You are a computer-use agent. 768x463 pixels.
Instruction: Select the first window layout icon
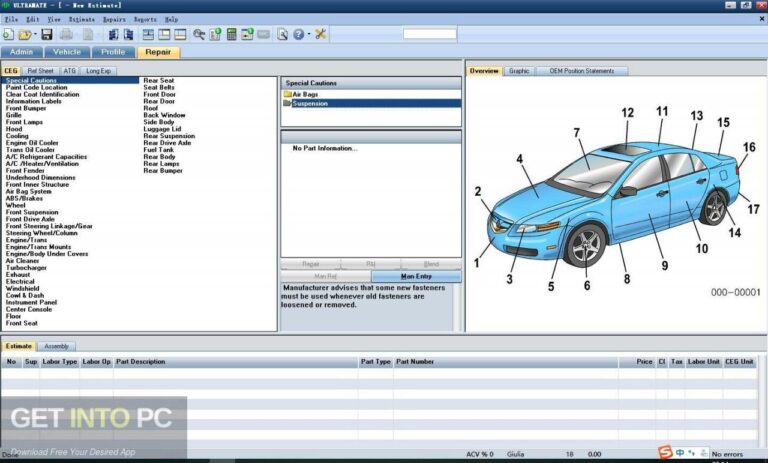(148, 34)
